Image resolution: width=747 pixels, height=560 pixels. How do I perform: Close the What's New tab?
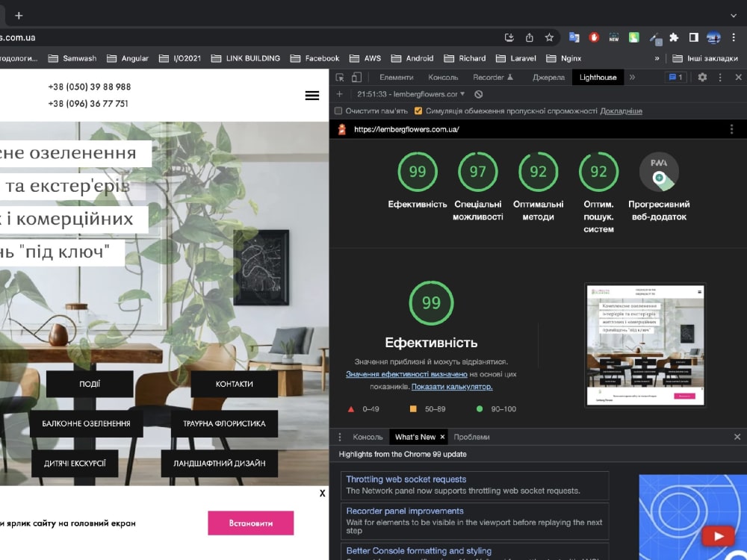[442, 437]
